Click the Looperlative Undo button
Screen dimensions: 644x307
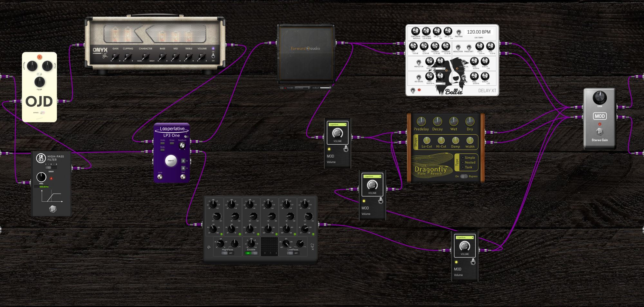coord(163,143)
